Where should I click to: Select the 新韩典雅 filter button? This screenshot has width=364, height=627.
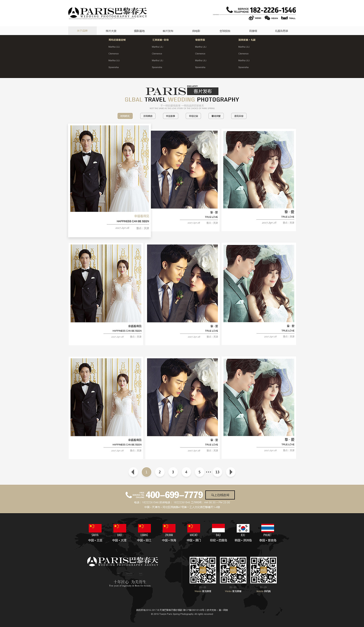148,116
